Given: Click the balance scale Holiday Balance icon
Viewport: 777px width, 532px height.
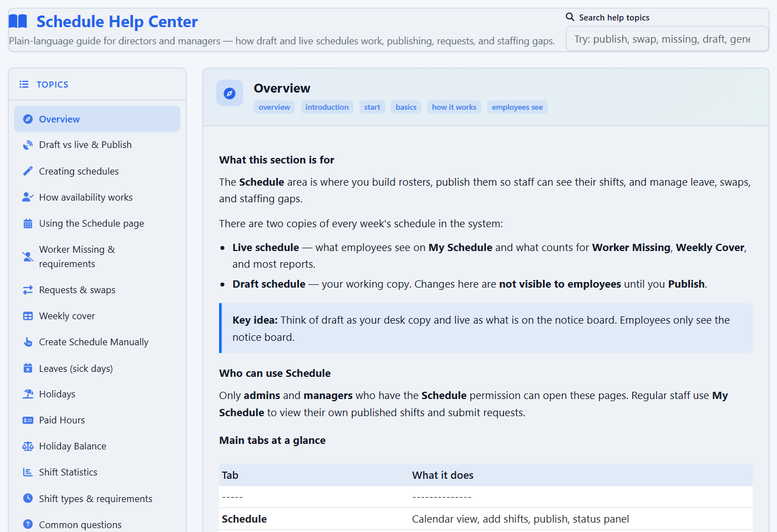Looking at the screenshot, I should click(x=28, y=446).
